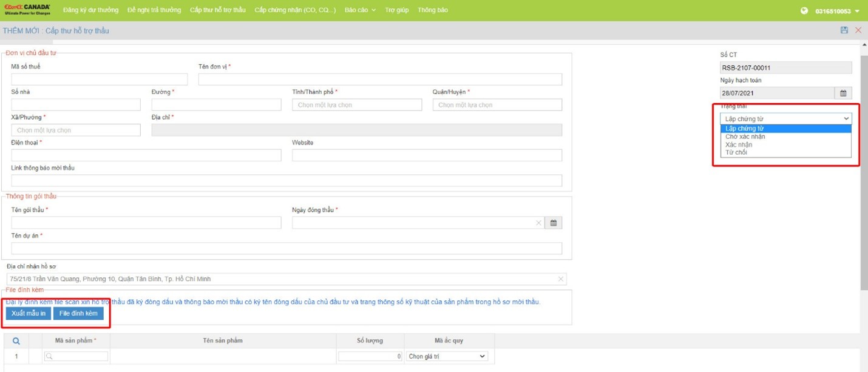
Task: Clear the Ngày đóng thầu date with X
Action: point(538,223)
